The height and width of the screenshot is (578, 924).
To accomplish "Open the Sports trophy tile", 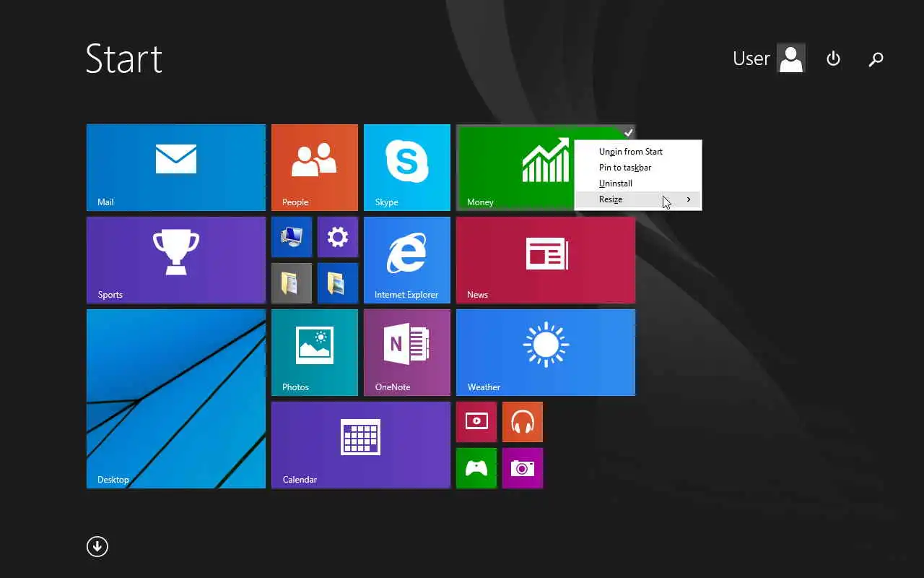I will (x=176, y=260).
